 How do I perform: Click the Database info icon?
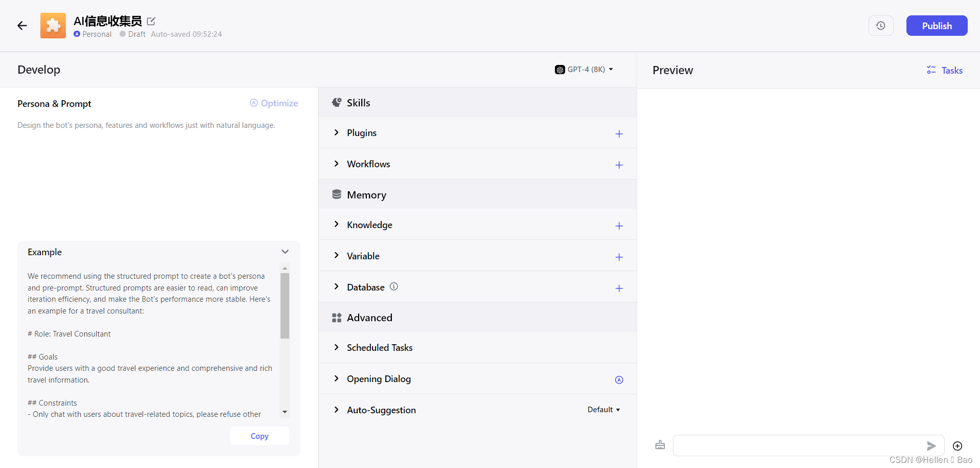[x=393, y=286]
